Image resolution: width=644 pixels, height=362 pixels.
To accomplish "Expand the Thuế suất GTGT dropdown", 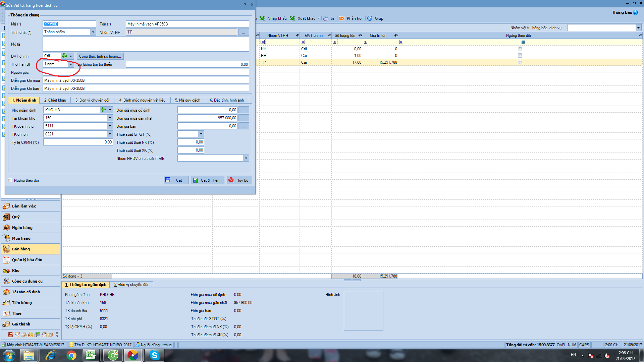I will click(x=201, y=134).
